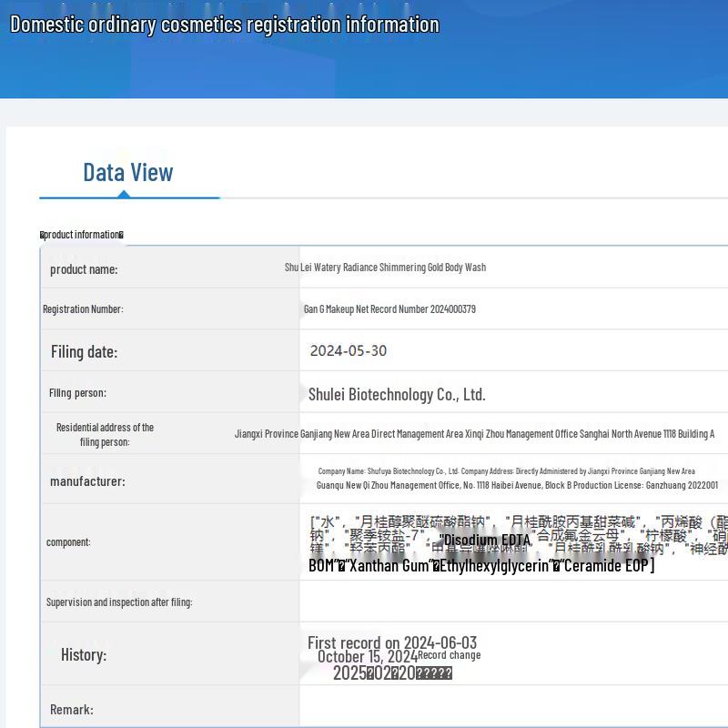Click the Remark label cell

point(72,710)
